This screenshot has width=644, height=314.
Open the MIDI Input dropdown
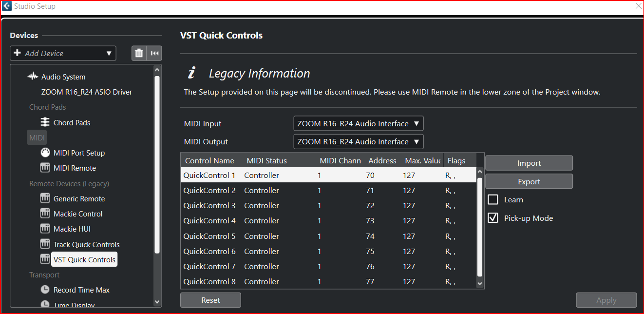[358, 123]
